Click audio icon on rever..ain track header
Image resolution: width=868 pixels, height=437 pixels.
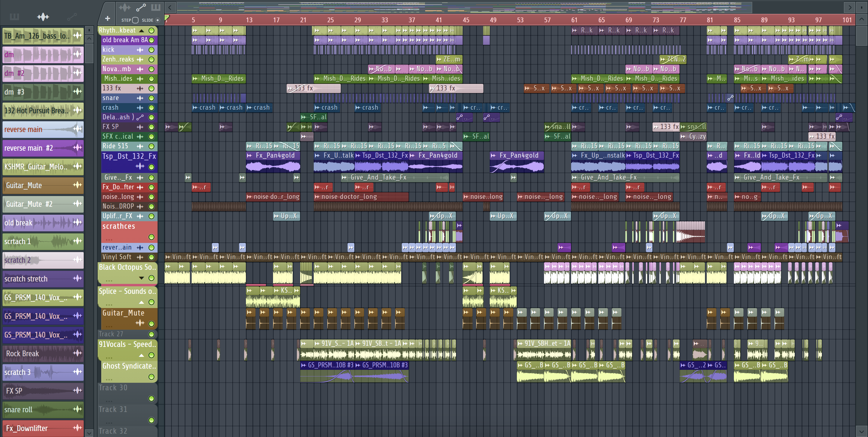point(140,248)
